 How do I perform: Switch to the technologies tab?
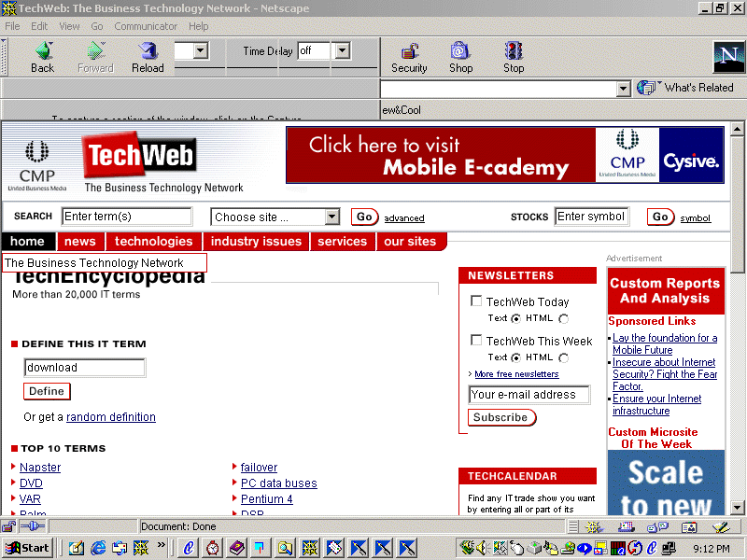point(154,242)
